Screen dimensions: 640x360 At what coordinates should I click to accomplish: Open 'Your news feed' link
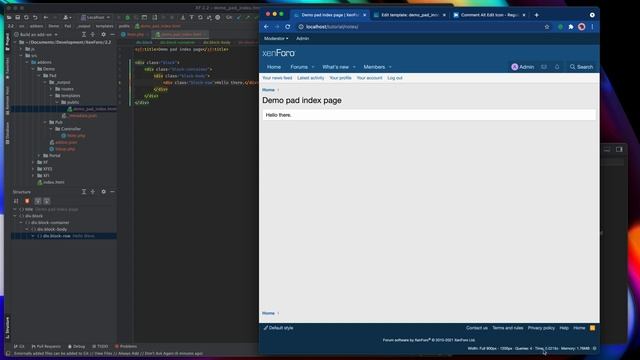[277, 78]
